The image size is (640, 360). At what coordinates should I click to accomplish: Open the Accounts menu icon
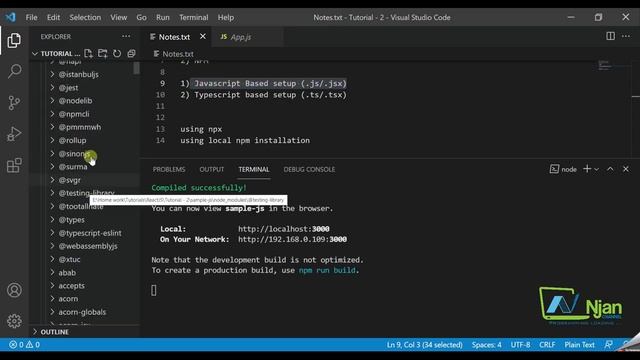pyautogui.click(x=14, y=290)
